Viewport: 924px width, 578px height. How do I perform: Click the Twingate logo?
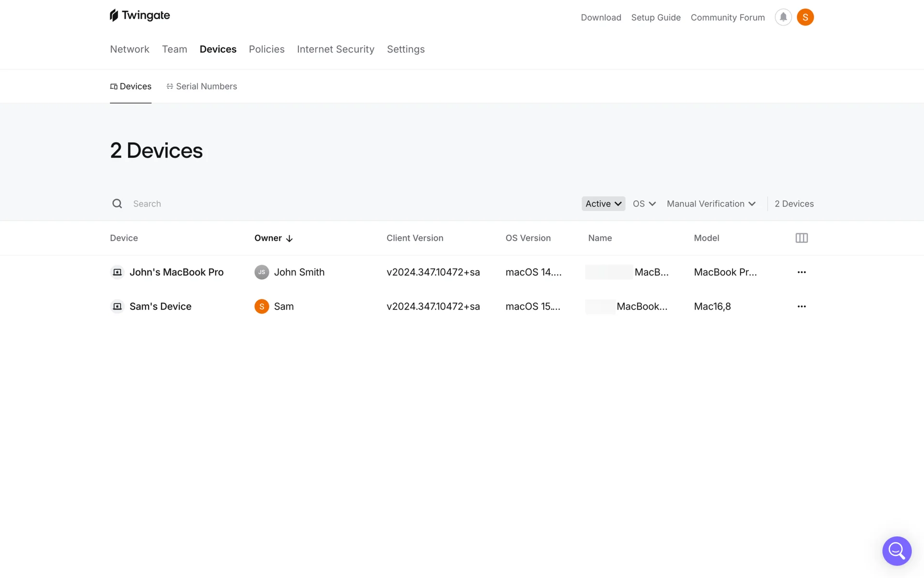[x=140, y=15]
